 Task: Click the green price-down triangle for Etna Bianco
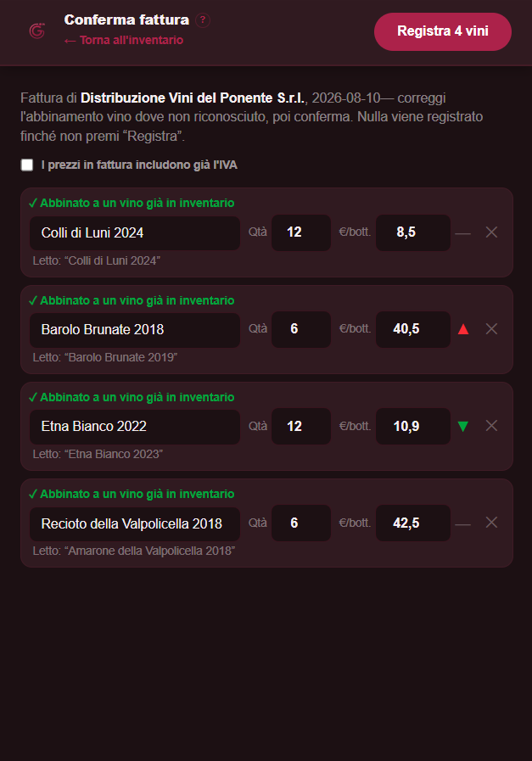click(463, 426)
